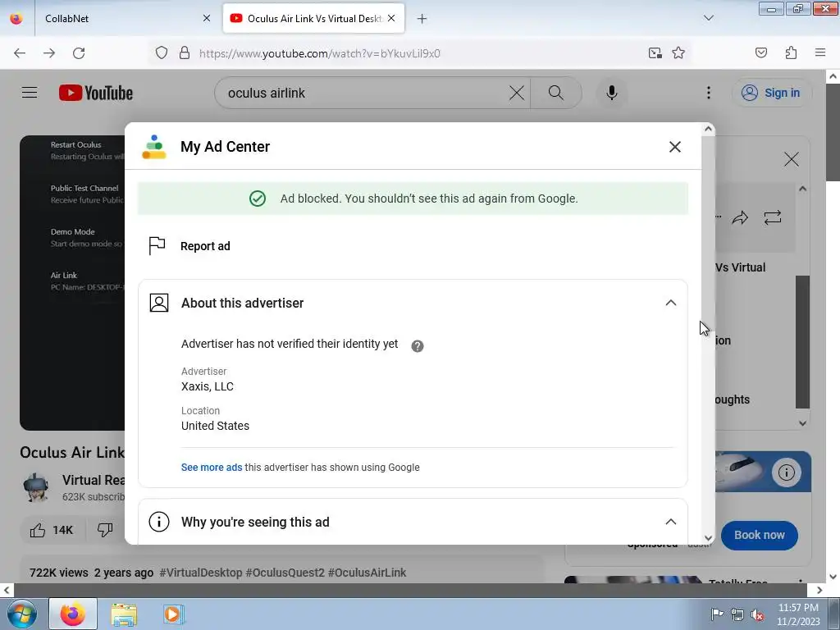Dislike the video with thumbs down

(x=105, y=530)
